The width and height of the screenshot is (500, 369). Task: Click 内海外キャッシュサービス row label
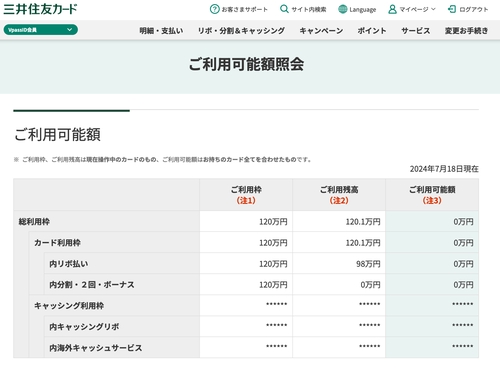coord(96,348)
